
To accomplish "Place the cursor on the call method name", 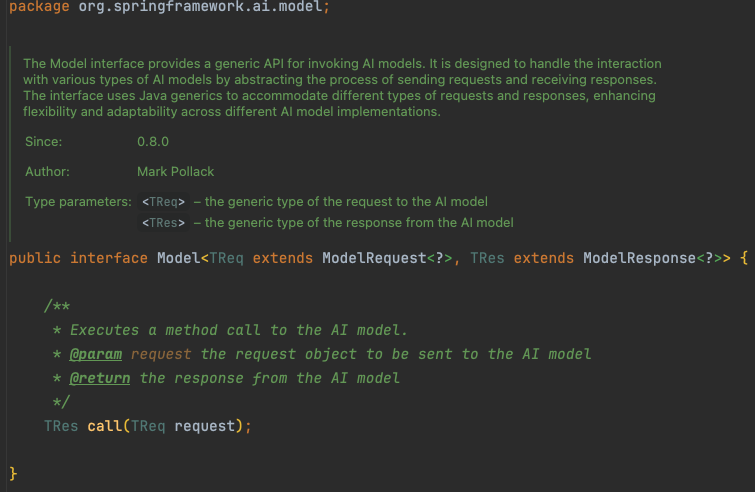I will (x=104, y=426).
